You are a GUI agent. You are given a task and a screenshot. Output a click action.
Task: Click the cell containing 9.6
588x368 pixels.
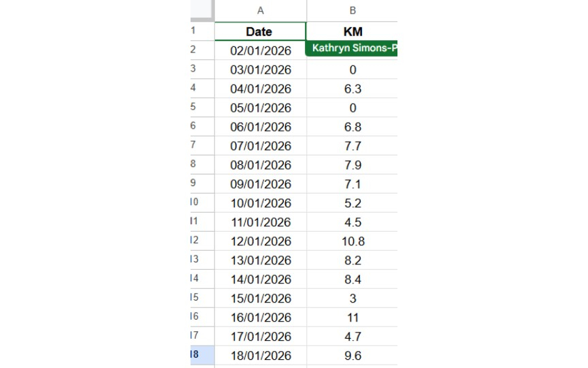[352, 356]
